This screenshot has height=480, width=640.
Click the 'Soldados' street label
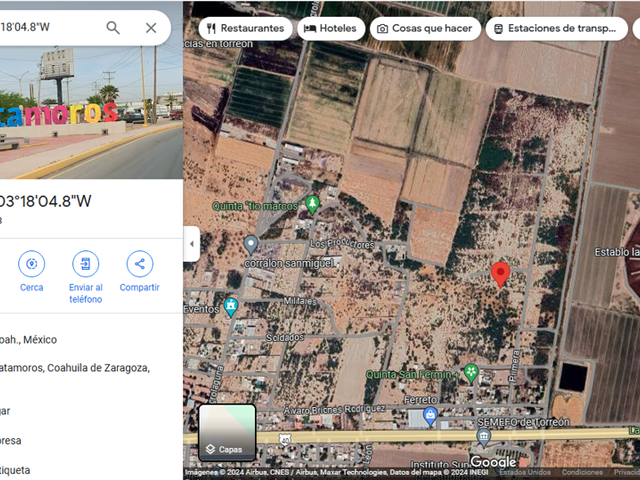(x=285, y=337)
